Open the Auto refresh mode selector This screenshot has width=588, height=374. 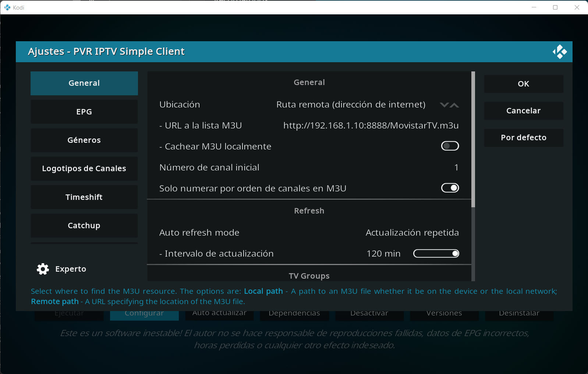tap(309, 233)
